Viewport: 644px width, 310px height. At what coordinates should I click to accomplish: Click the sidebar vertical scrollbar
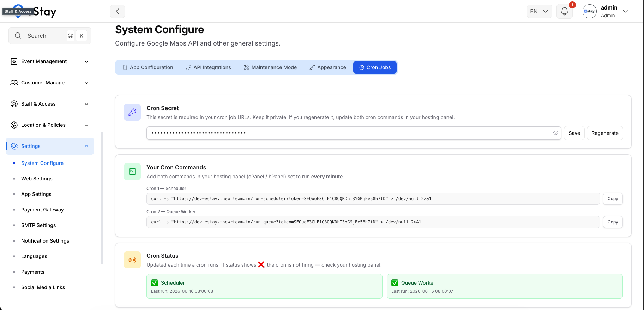(102, 198)
